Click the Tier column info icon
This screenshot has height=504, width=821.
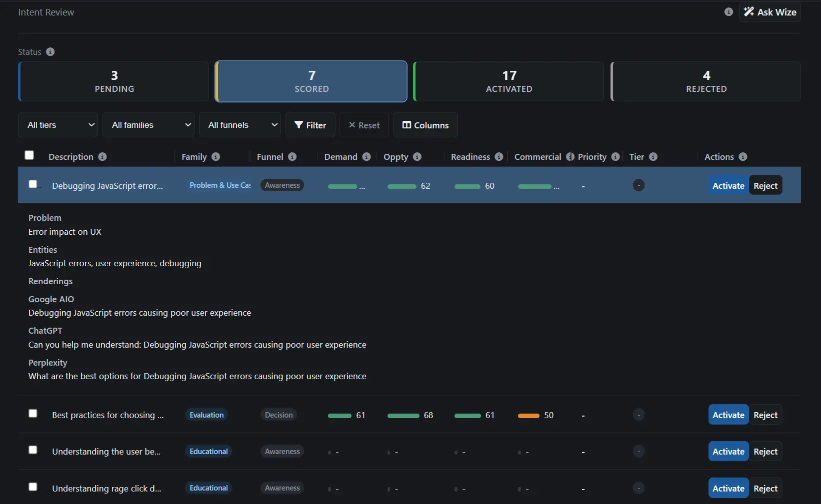(x=653, y=157)
